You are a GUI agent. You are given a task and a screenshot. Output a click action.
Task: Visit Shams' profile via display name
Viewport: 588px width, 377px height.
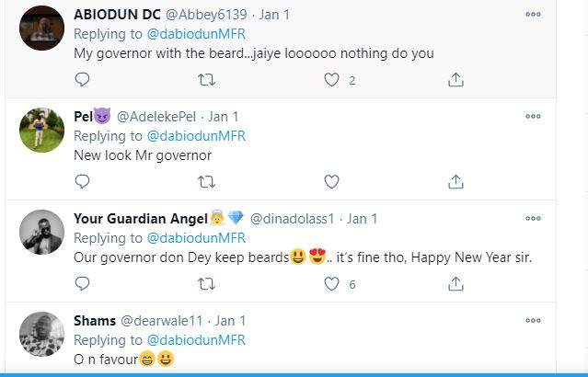(x=94, y=321)
